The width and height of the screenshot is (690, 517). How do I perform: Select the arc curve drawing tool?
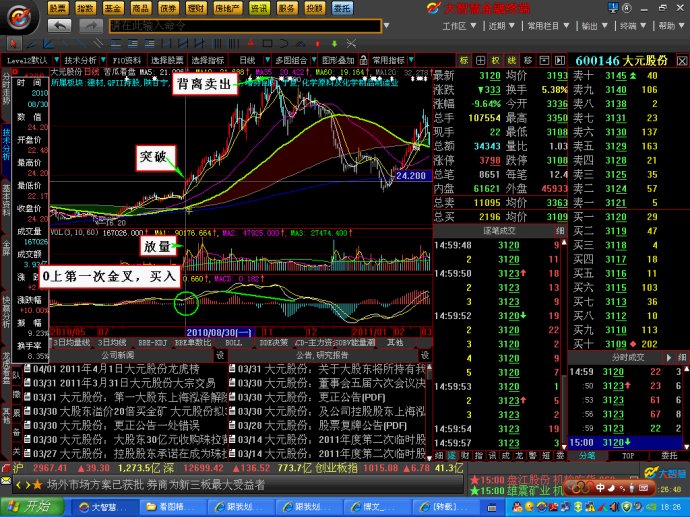tap(284, 44)
